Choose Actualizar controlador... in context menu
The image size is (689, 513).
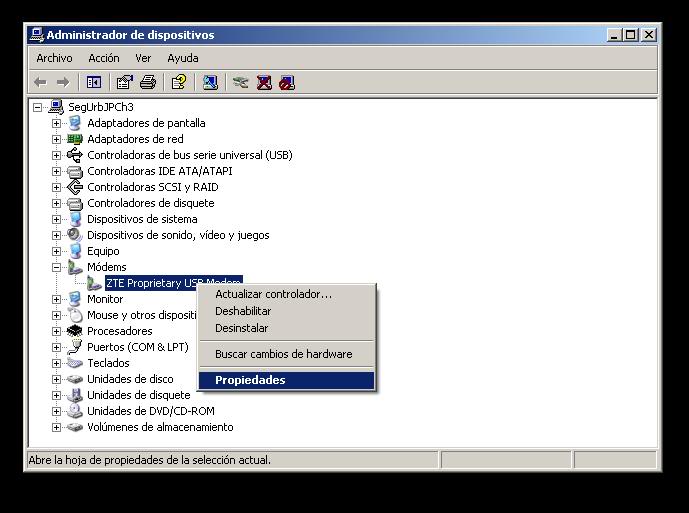[x=286, y=294]
